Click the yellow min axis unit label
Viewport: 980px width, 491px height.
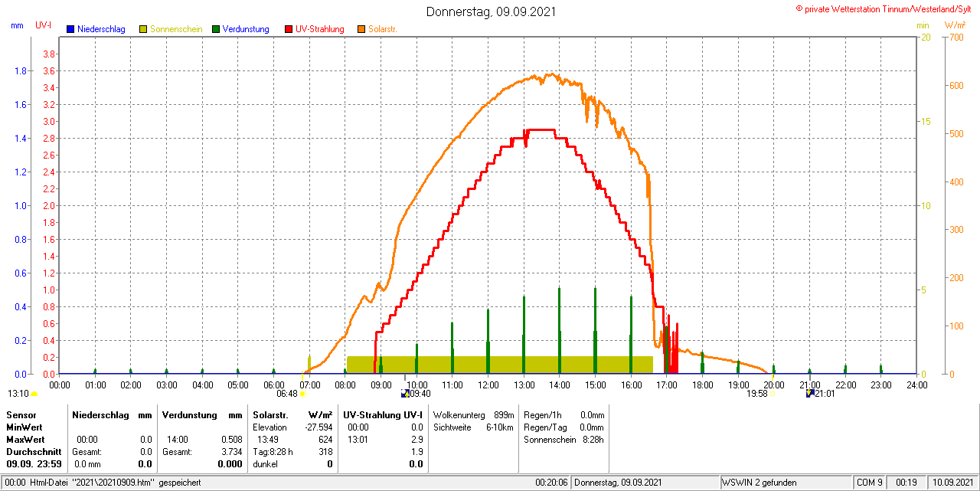pos(923,25)
